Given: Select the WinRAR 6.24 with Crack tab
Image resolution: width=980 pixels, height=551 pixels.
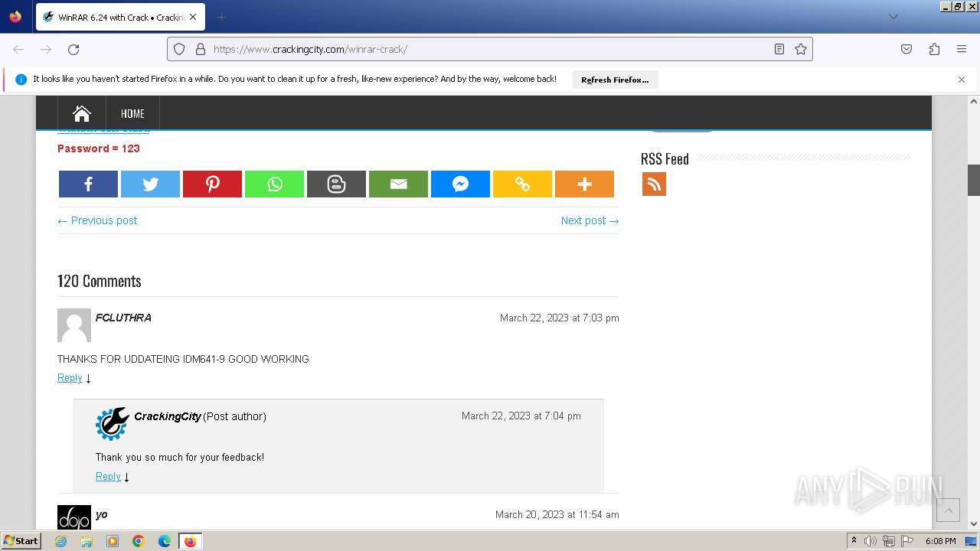Looking at the screenshot, I should pyautogui.click(x=120, y=17).
